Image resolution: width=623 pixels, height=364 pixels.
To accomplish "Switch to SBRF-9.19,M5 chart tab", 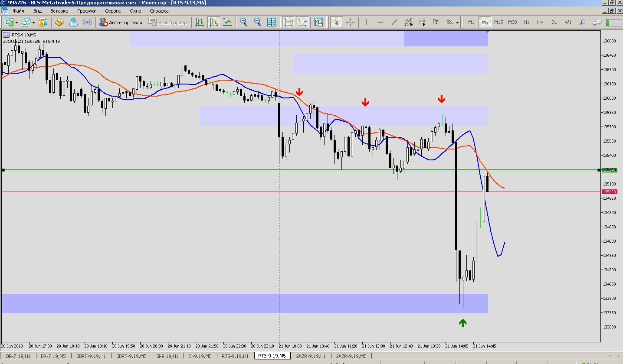I will coord(131,356).
